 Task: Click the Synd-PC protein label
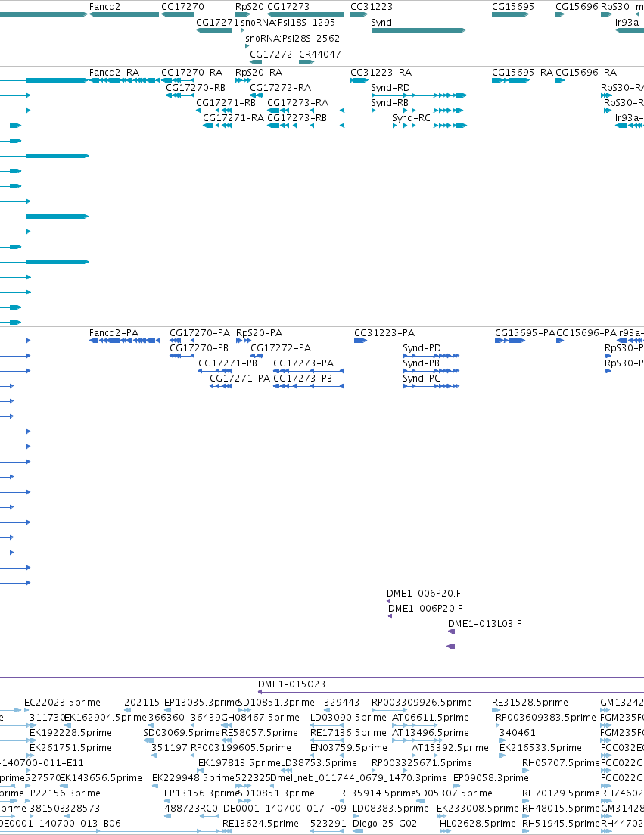pyautogui.click(x=421, y=378)
